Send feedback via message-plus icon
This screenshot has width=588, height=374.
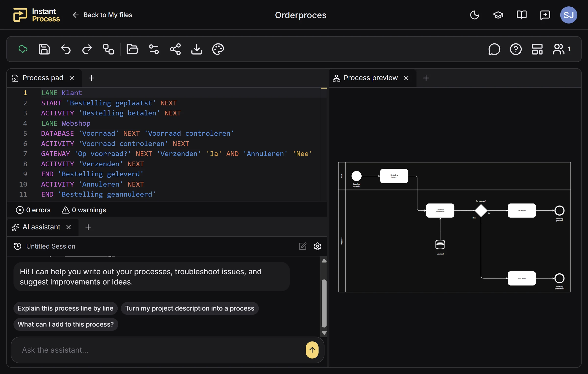(545, 15)
